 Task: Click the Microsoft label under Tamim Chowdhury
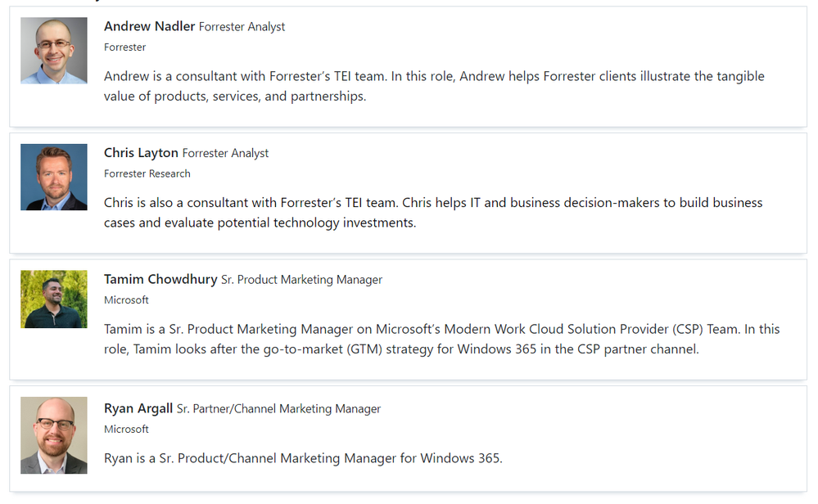(x=126, y=300)
